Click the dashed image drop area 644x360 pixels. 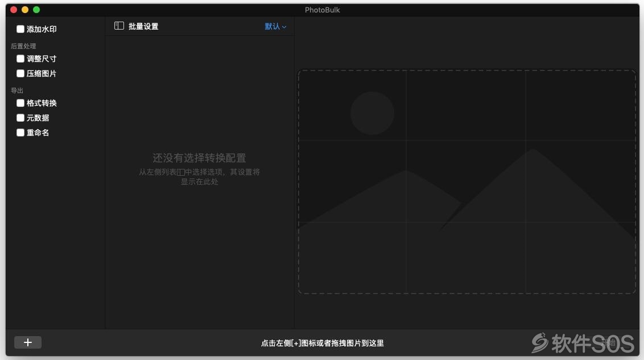[x=467, y=182]
